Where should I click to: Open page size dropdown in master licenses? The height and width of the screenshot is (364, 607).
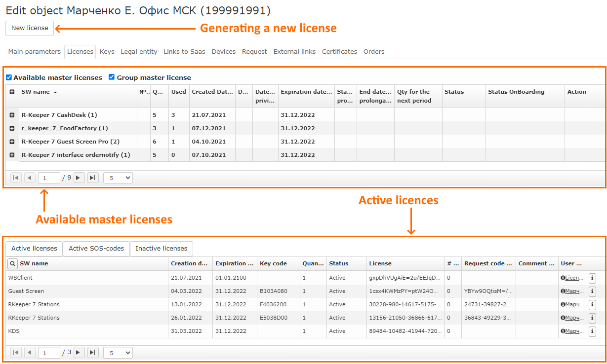(118, 178)
